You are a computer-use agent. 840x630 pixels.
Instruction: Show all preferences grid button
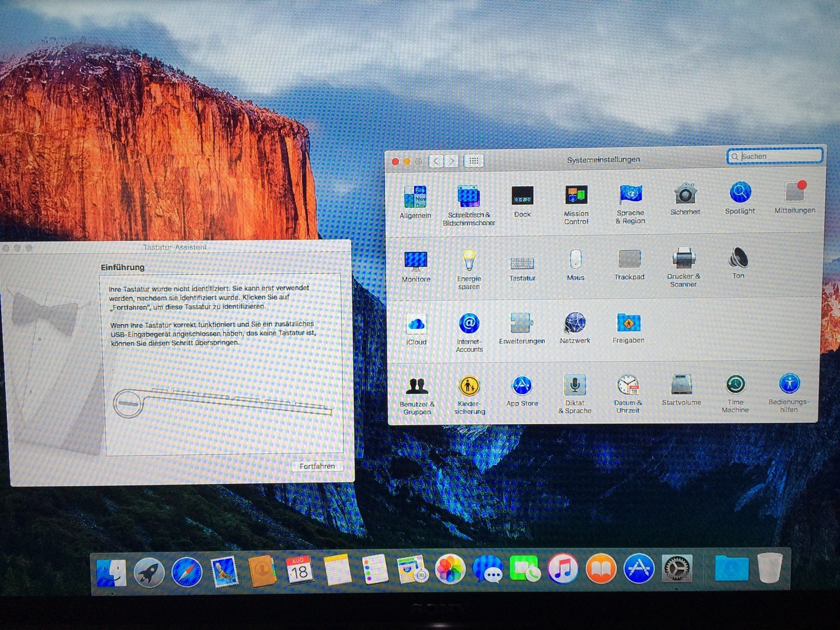[474, 161]
